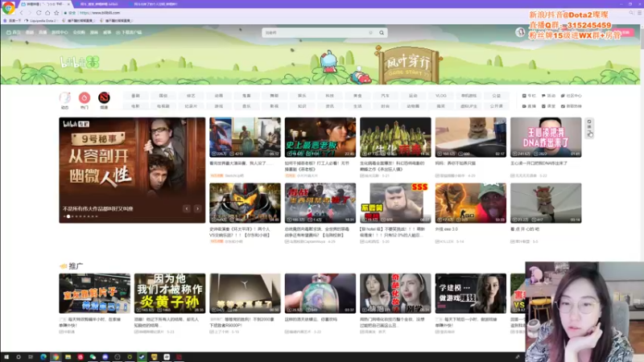Open 专栏 link
Screen dimensions: 644x362
529,96
